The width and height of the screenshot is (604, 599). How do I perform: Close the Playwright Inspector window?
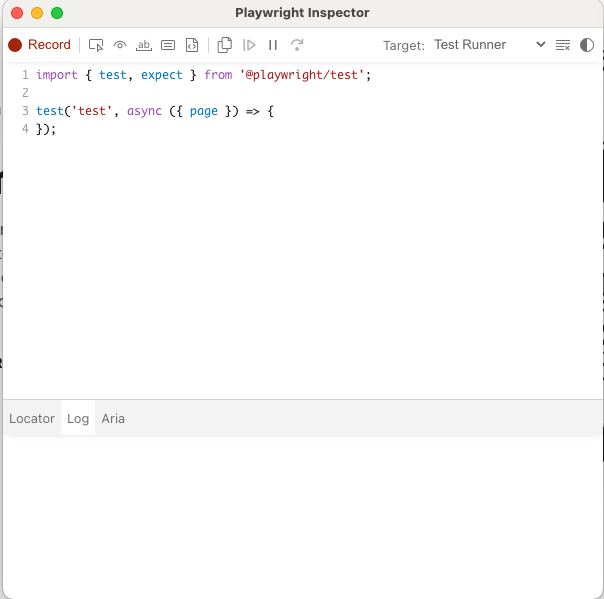click(17, 13)
